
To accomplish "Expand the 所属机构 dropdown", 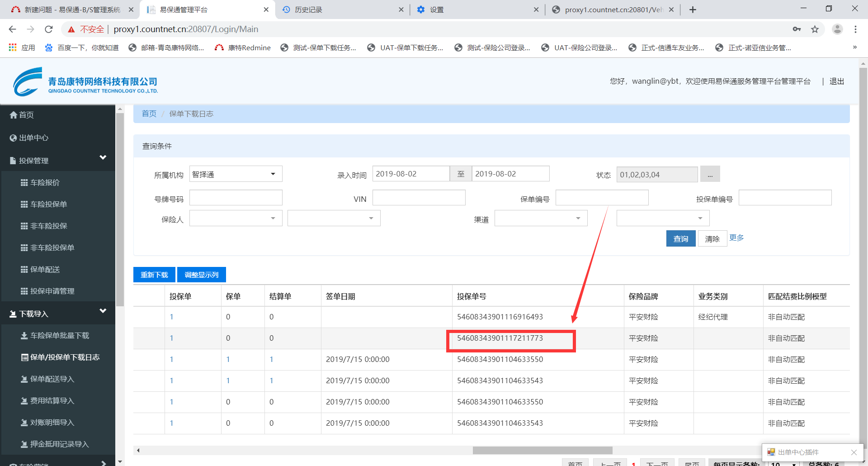I will click(x=273, y=174).
